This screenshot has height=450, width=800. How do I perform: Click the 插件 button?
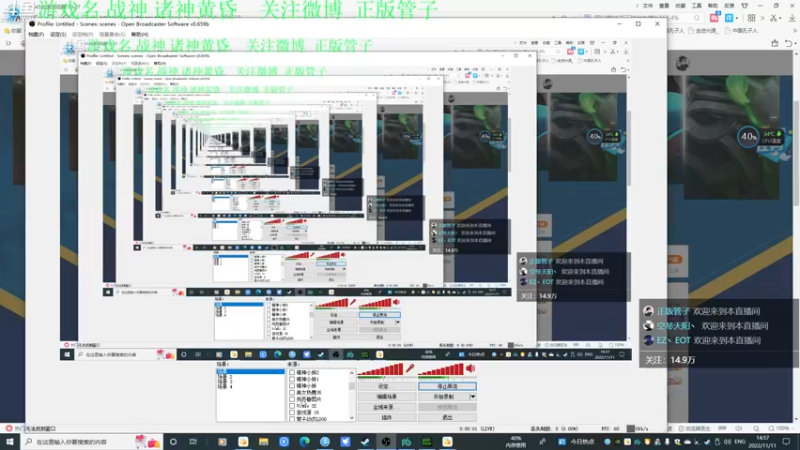click(x=387, y=417)
